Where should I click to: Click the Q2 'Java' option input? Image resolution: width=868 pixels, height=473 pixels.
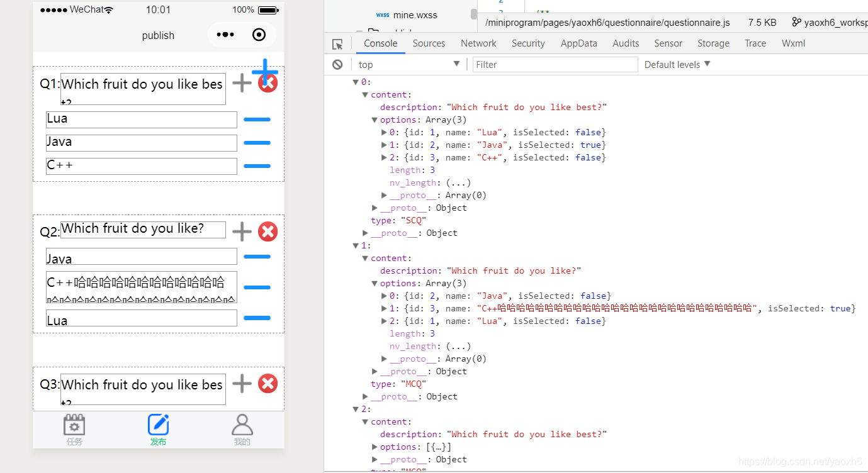[x=142, y=256]
